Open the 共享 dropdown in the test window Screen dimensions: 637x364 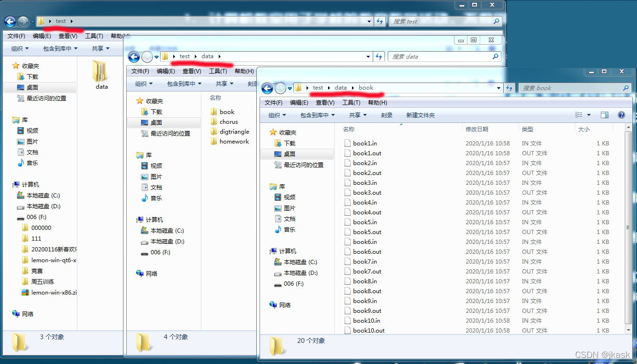tap(100, 48)
